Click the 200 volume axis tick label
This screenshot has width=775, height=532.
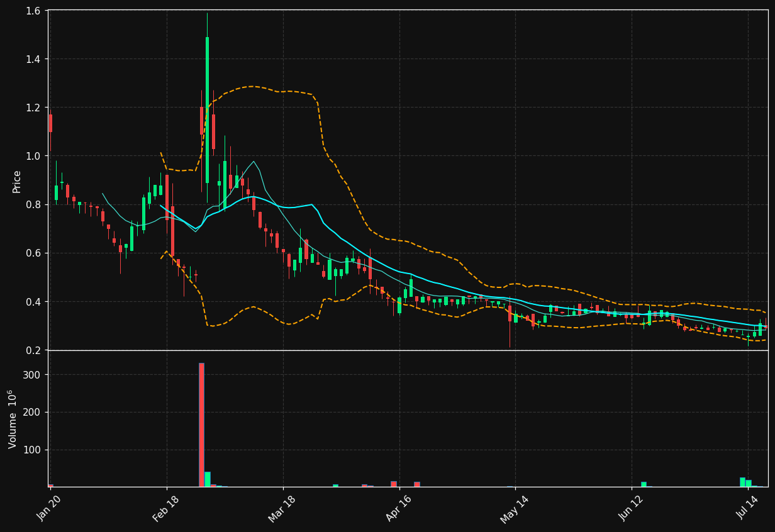click(x=32, y=413)
